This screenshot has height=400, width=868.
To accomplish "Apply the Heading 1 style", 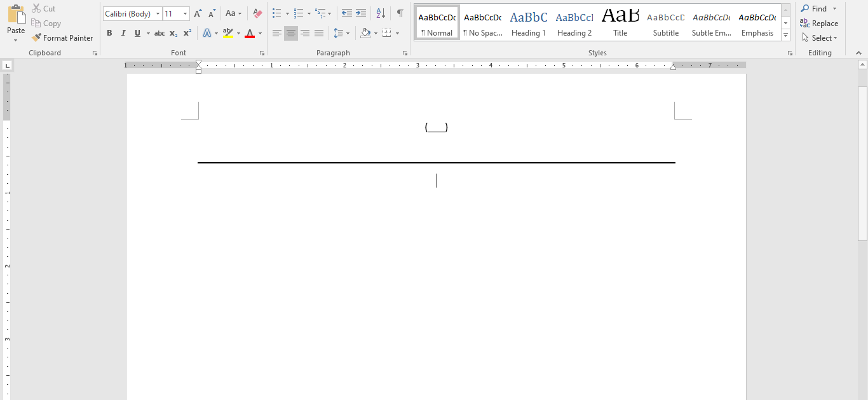I will [529, 23].
